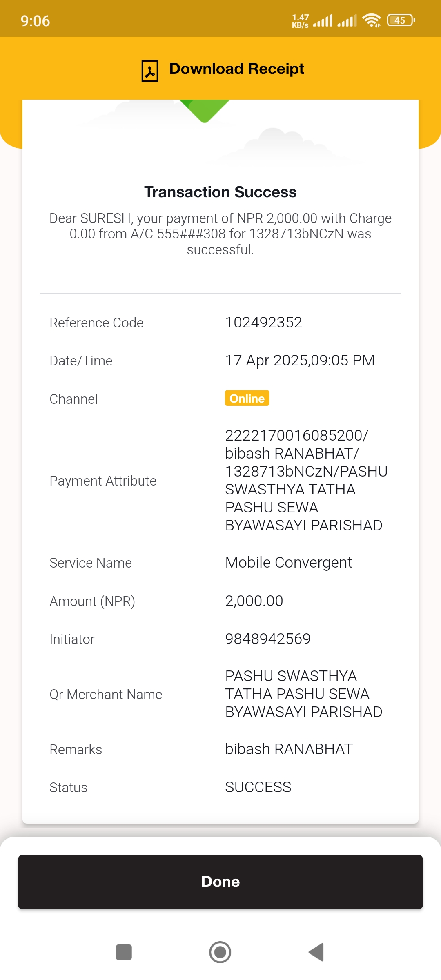This screenshot has height=980, width=441.
Task: Tap the Transaction Success heading
Action: pos(220,192)
